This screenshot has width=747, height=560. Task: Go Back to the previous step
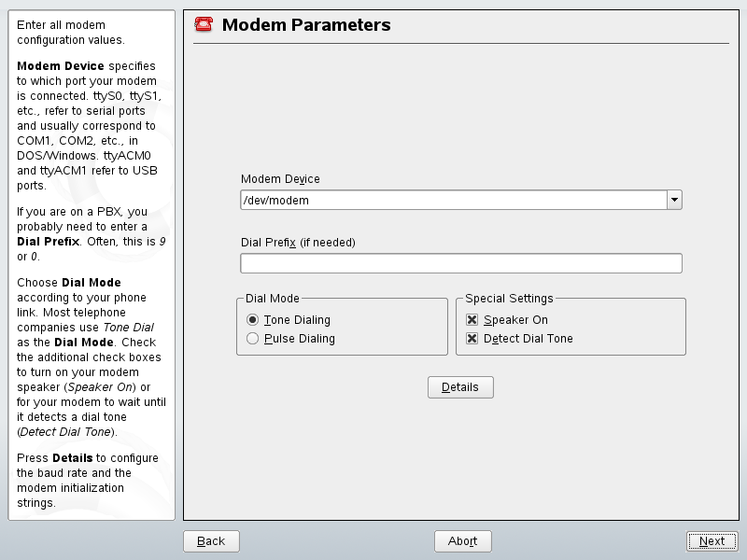pos(211,541)
